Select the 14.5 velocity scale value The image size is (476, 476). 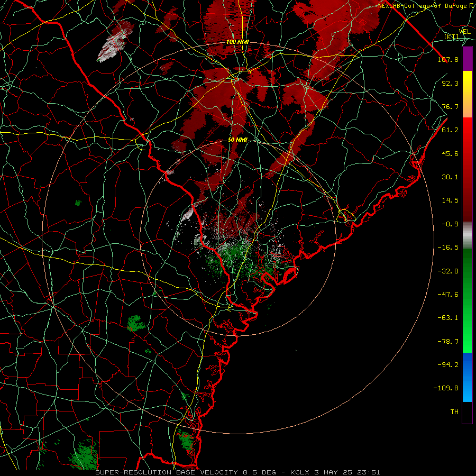click(450, 200)
